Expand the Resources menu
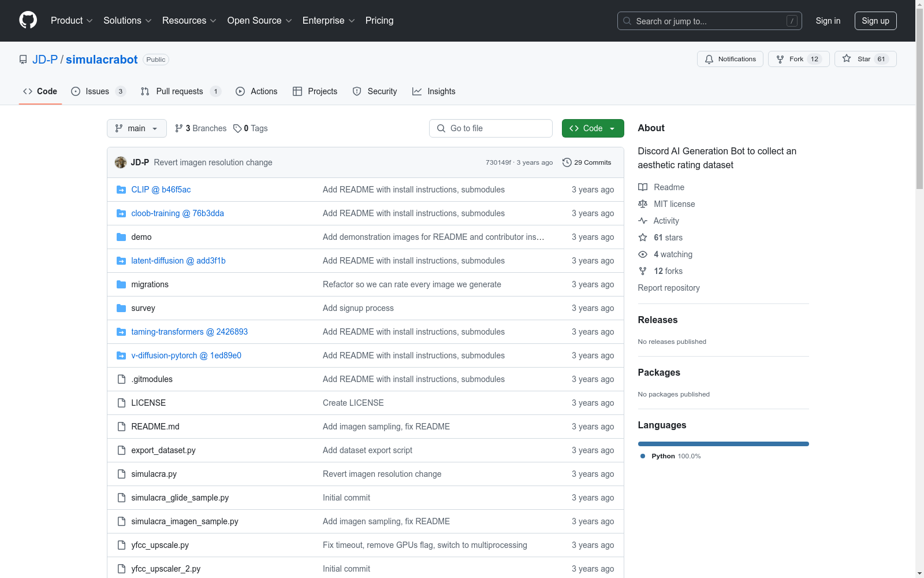924x578 pixels. click(x=189, y=20)
